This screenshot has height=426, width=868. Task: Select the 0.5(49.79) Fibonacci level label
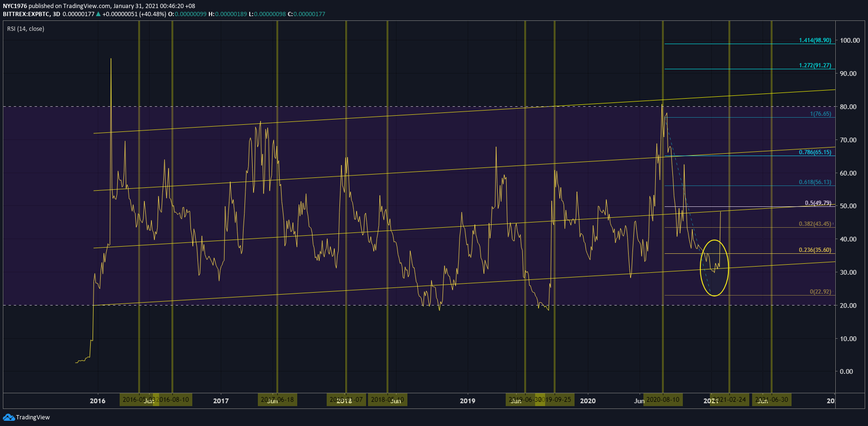pos(818,203)
